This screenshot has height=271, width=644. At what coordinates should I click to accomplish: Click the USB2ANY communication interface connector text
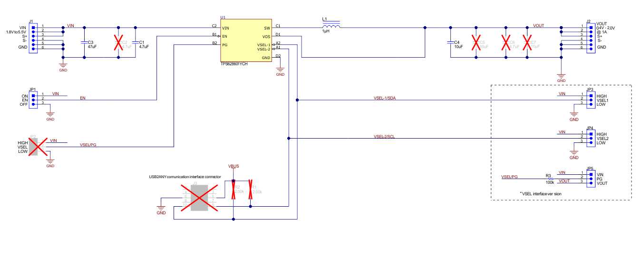tap(185, 176)
